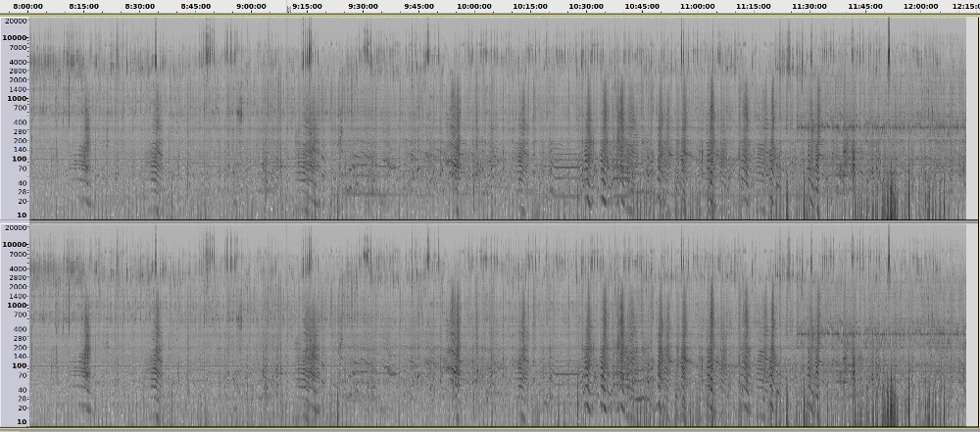Set the cursor at 10:15:00 on the ruler
The width and height of the screenshot is (980, 432).
pyautogui.click(x=530, y=6)
